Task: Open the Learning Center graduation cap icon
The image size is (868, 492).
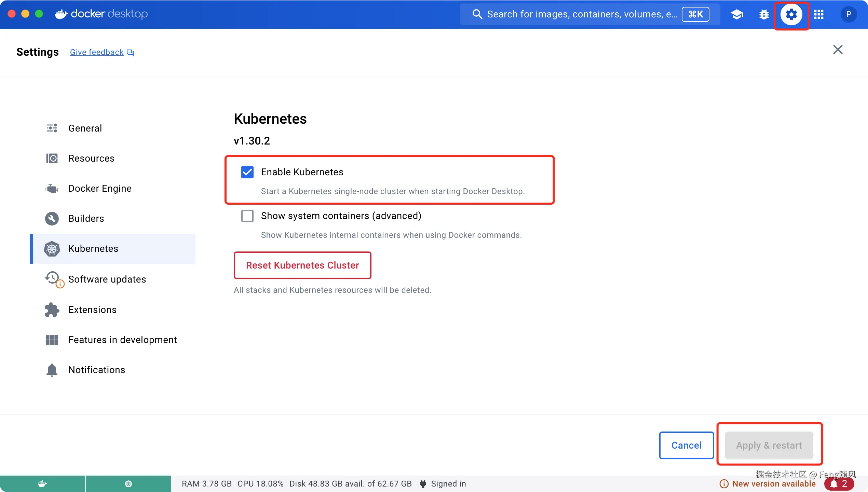Action: click(x=737, y=14)
